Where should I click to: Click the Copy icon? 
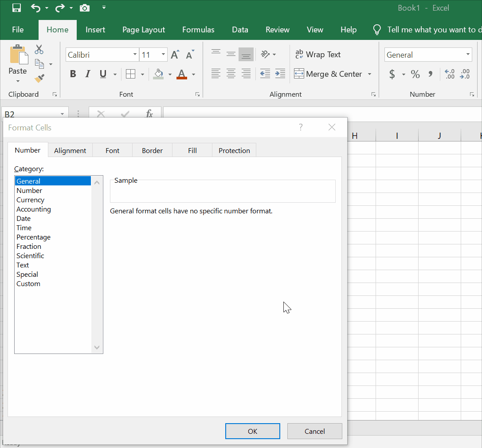pos(39,63)
